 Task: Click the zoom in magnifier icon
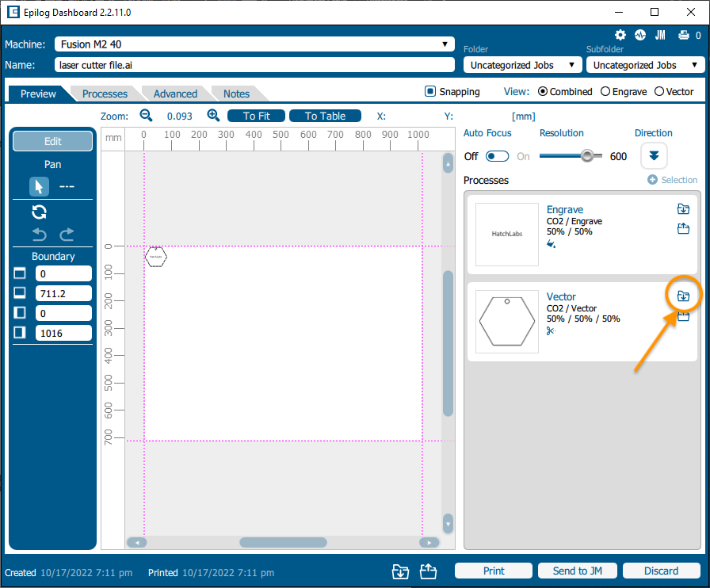(x=213, y=116)
